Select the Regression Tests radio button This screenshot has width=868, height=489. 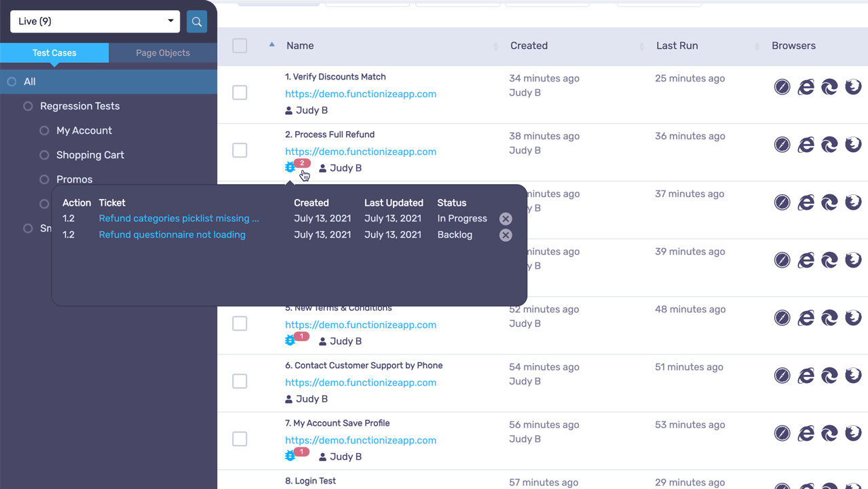coord(27,106)
